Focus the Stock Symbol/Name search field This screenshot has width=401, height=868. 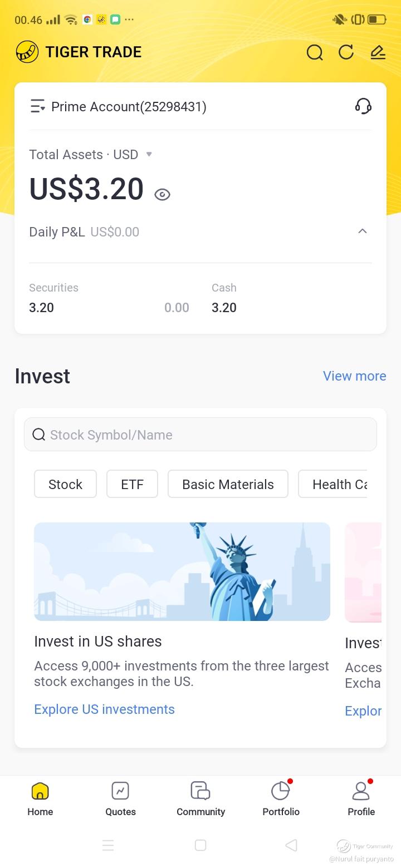tap(200, 435)
